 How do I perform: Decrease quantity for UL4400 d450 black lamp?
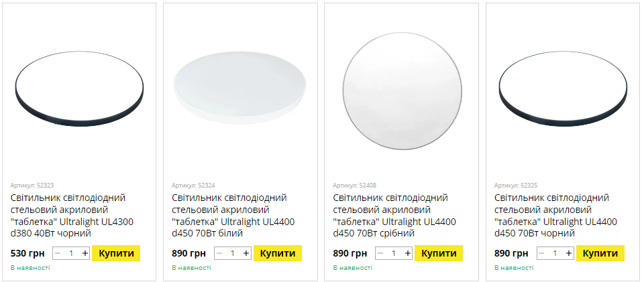[x=541, y=253]
